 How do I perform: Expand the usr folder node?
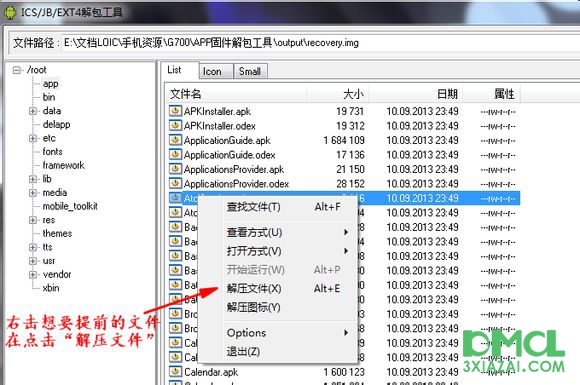coord(33,261)
